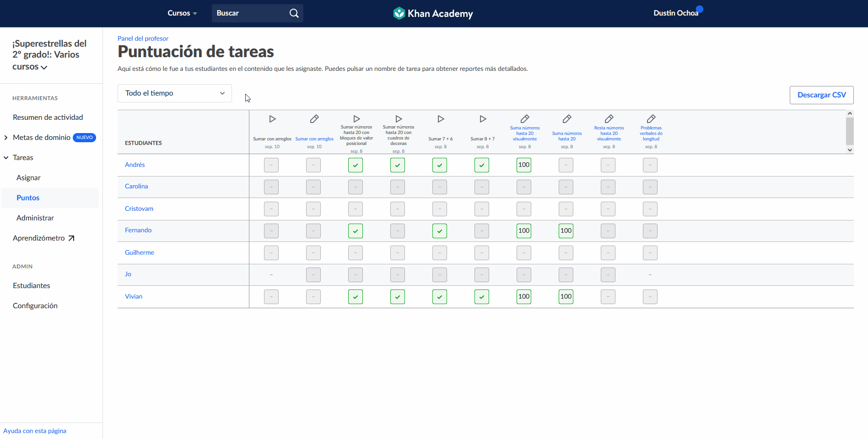Click video icon above cuadros de decenas
The image size is (868, 439).
399,119
